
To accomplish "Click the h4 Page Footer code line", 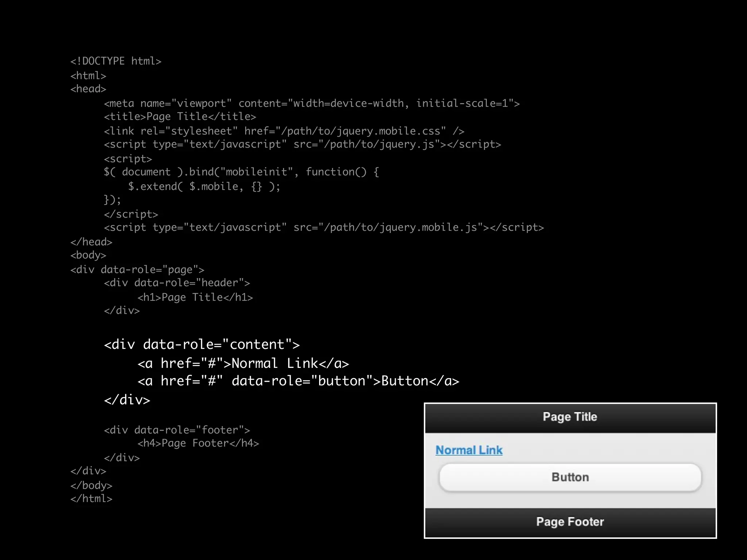I will click(198, 443).
